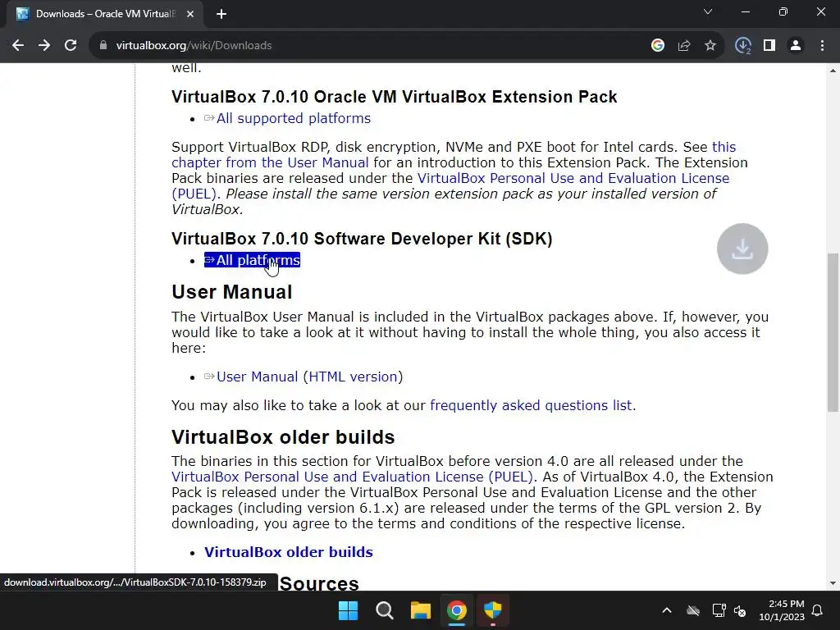Screen dimensions: 840x630
Task: Open Chrome downloads indicator in toolbar
Action: pos(743,46)
